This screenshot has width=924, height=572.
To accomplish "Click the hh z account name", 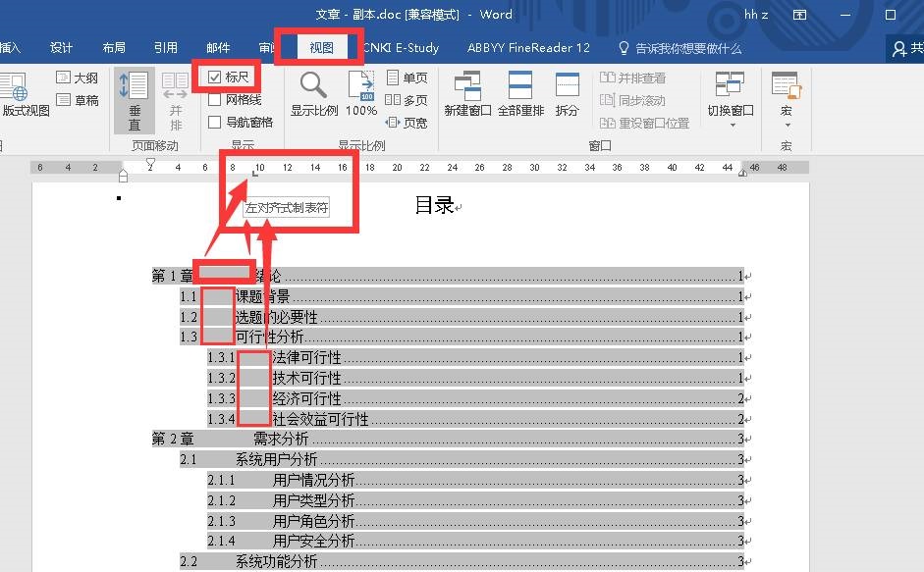I will tap(756, 14).
